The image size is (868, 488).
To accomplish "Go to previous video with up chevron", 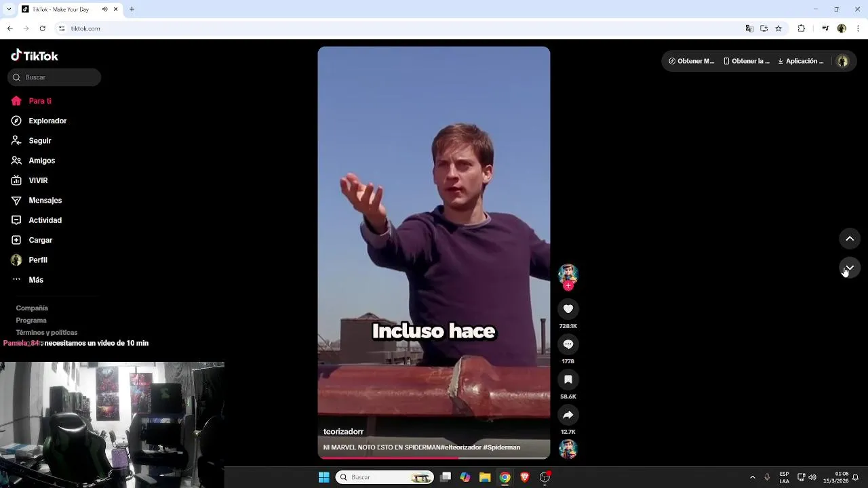I will coord(850,239).
